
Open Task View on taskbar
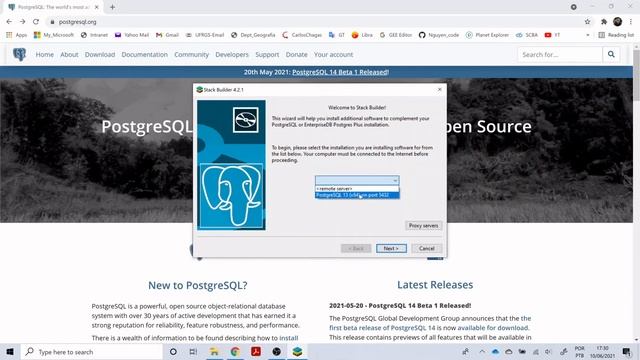pyautogui.click(x=193, y=352)
